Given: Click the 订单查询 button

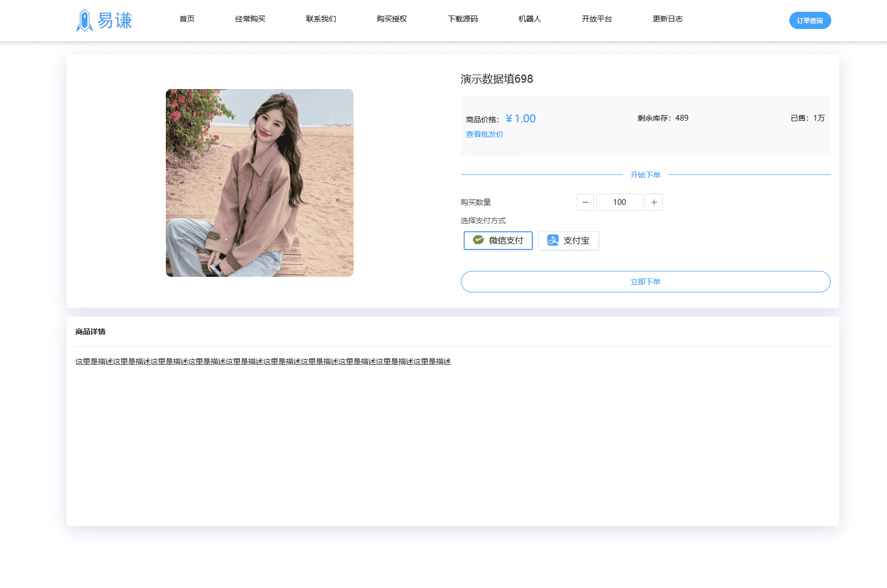Looking at the screenshot, I should (810, 20).
